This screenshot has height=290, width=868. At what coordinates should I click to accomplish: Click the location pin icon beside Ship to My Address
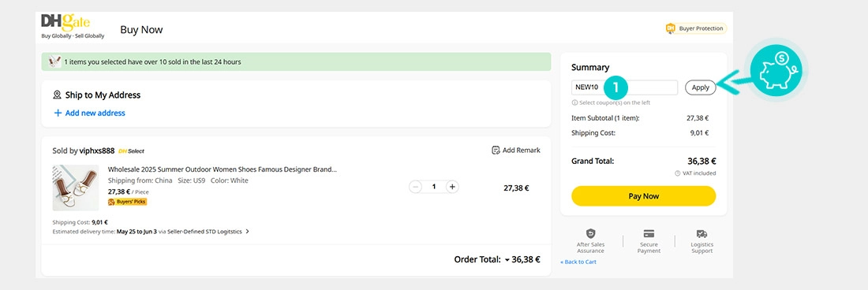click(x=57, y=95)
